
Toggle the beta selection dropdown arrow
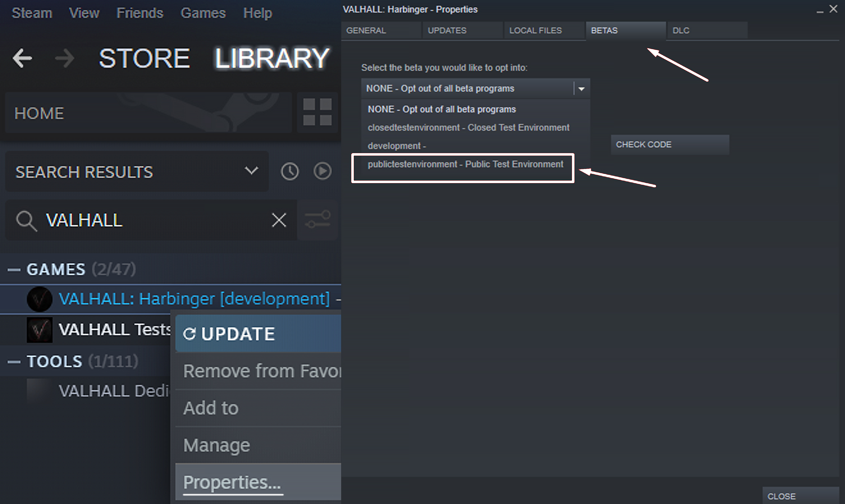click(x=581, y=89)
